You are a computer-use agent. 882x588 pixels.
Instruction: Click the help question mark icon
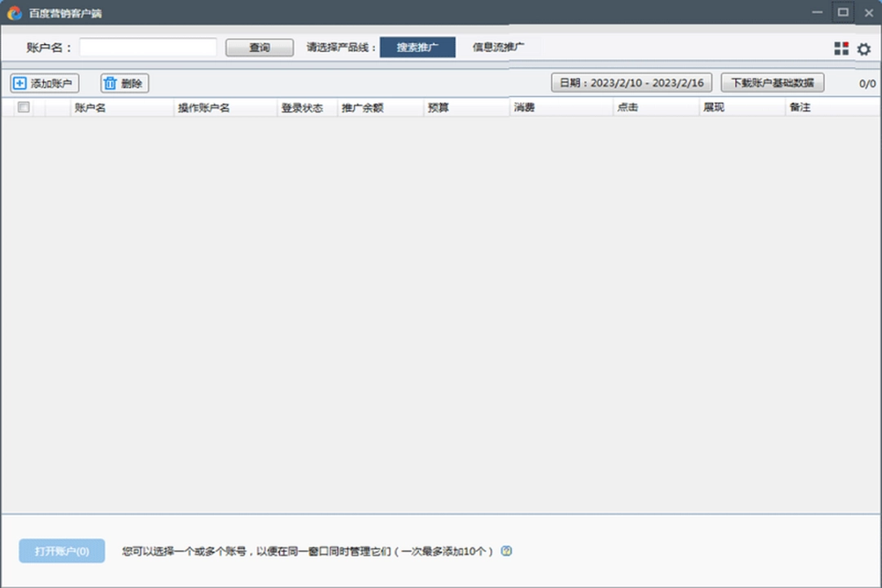point(506,551)
